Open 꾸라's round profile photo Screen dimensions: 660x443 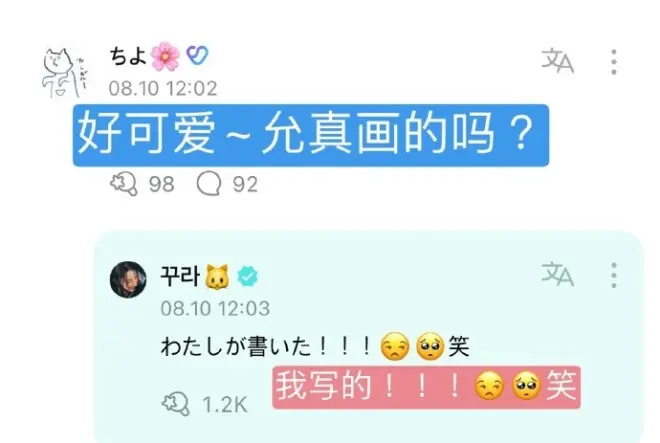128,279
